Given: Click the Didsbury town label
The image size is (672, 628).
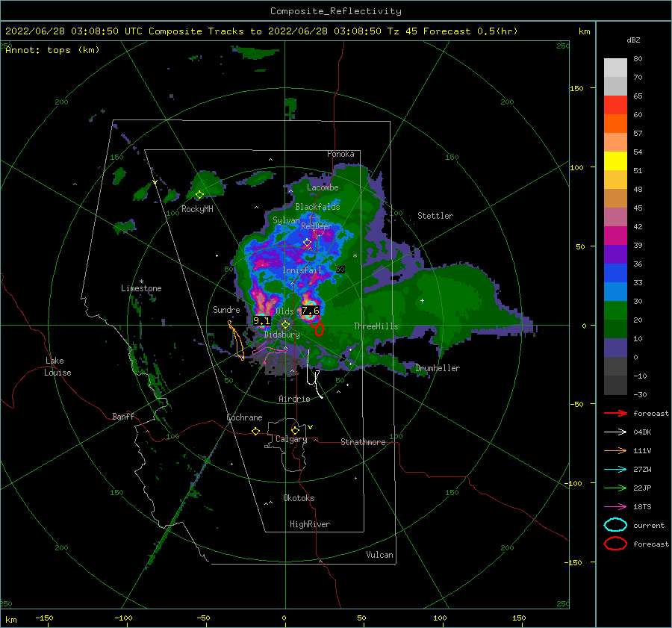Looking at the screenshot, I should coord(281,335).
